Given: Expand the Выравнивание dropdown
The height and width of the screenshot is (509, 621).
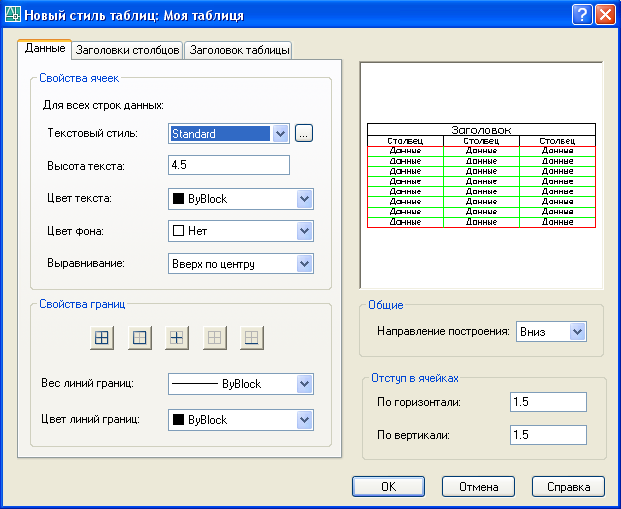Looking at the screenshot, I should point(304,264).
